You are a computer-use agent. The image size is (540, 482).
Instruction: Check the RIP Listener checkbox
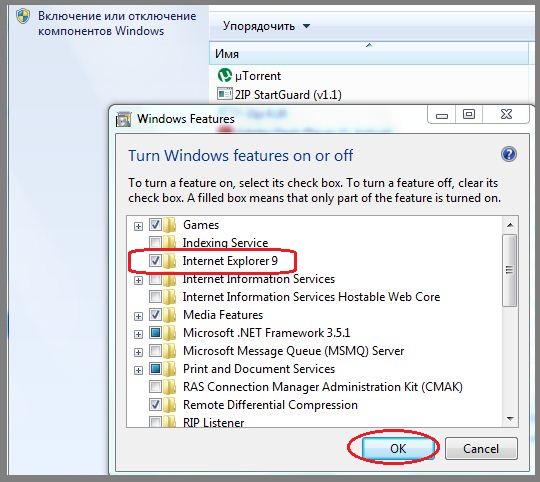pos(155,422)
